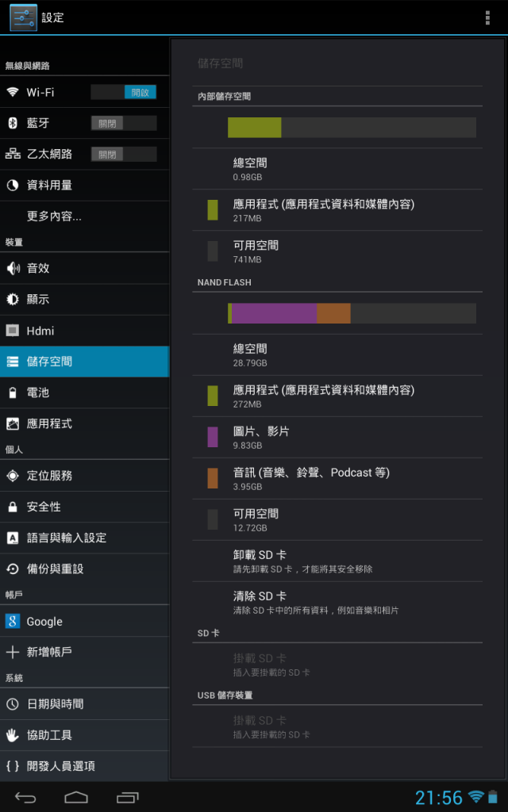Tap the Settings app icon in header
Image resolution: width=508 pixels, height=812 pixels.
[23, 17]
